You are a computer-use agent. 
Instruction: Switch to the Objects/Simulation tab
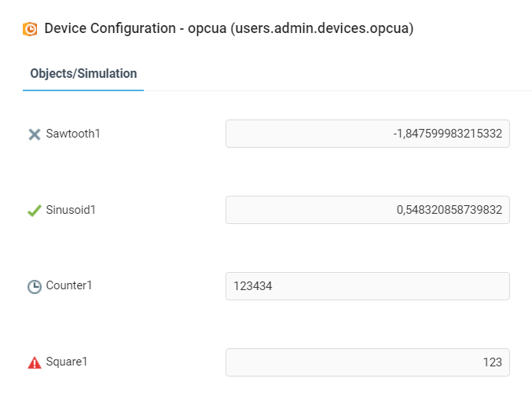tap(83, 74)
